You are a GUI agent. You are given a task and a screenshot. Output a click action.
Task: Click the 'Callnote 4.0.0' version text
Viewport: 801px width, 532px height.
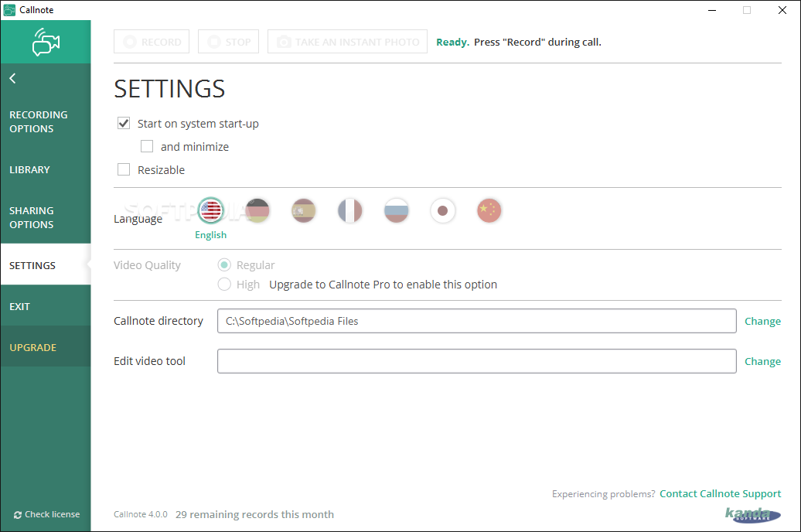coord(141,515)
